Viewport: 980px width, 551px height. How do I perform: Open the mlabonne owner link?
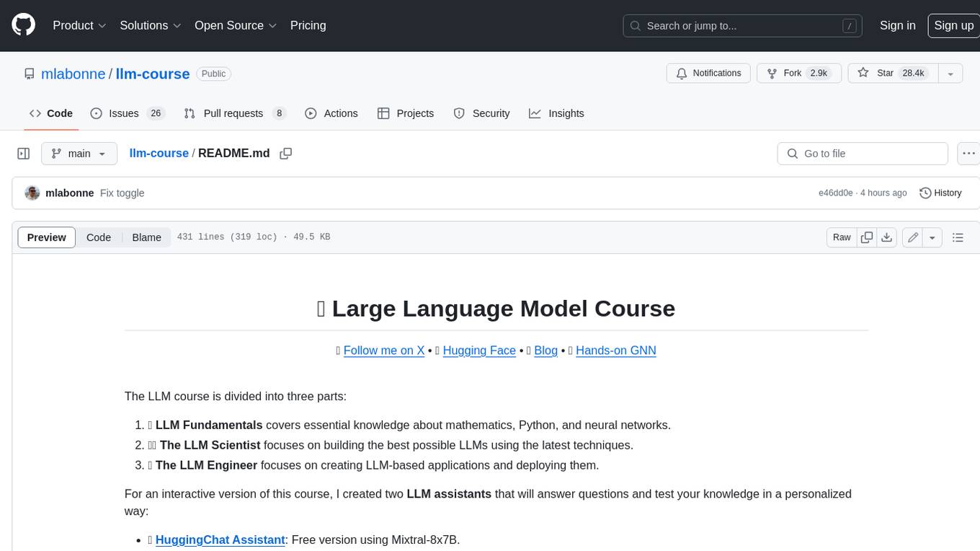coord(73,74)
